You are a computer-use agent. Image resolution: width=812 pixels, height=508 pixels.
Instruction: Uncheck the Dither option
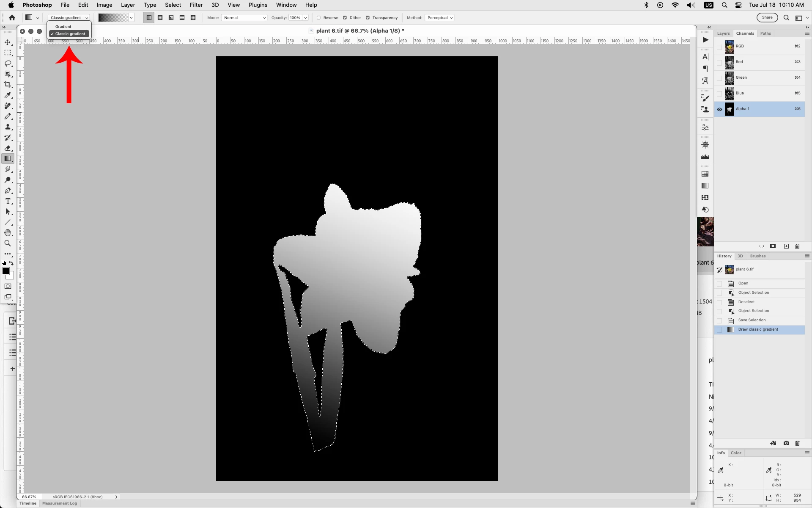[x=345, y=18]
